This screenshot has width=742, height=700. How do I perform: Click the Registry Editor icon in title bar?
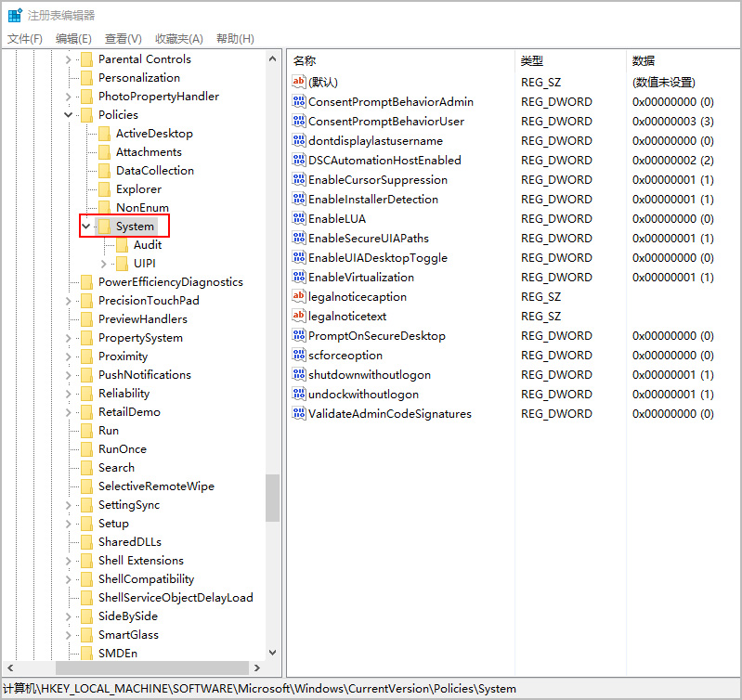point(15,15)
